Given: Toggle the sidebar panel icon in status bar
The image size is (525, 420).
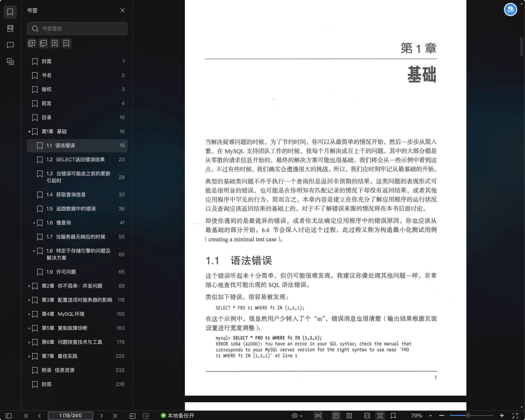Looking at the screenshot, I should [x=8, y=416].
